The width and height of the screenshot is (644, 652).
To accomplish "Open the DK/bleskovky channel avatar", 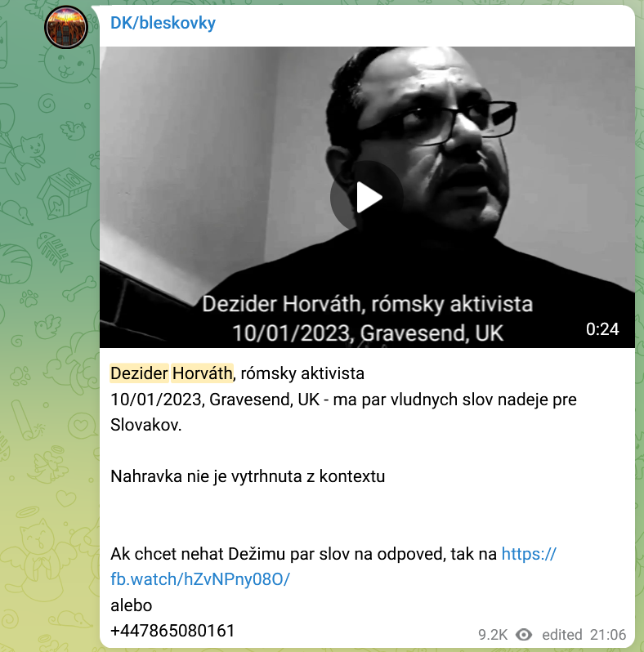I will pos(65,27).
